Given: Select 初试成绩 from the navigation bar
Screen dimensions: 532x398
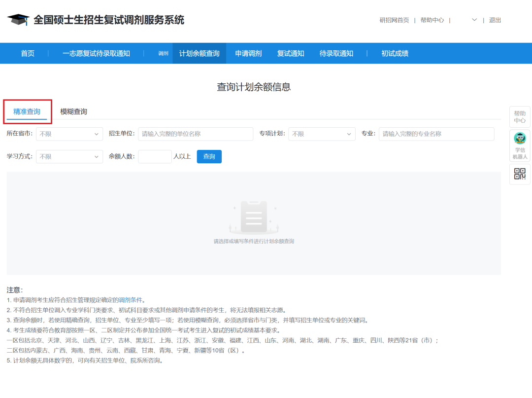Looking at the screenshot, I should pos(395,53).
